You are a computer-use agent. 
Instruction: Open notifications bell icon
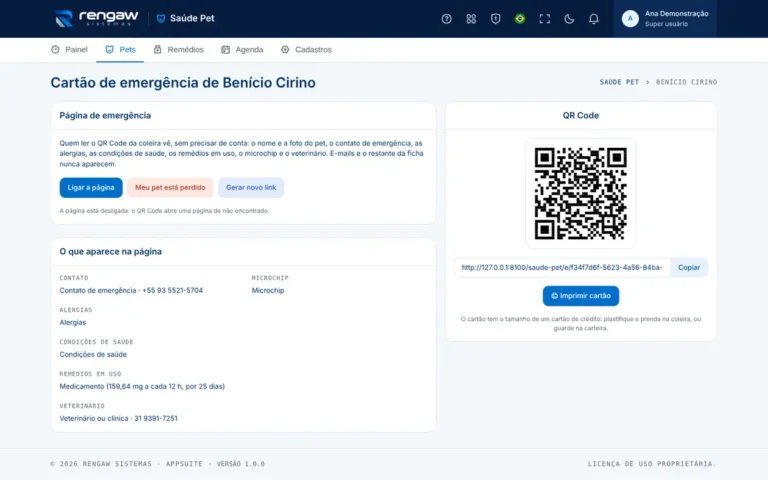click(x=593, y=19)
